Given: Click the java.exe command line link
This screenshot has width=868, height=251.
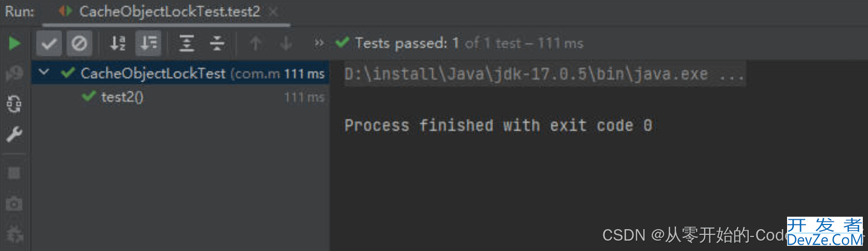Looking at the screenshot, I should tap(544, 74).
